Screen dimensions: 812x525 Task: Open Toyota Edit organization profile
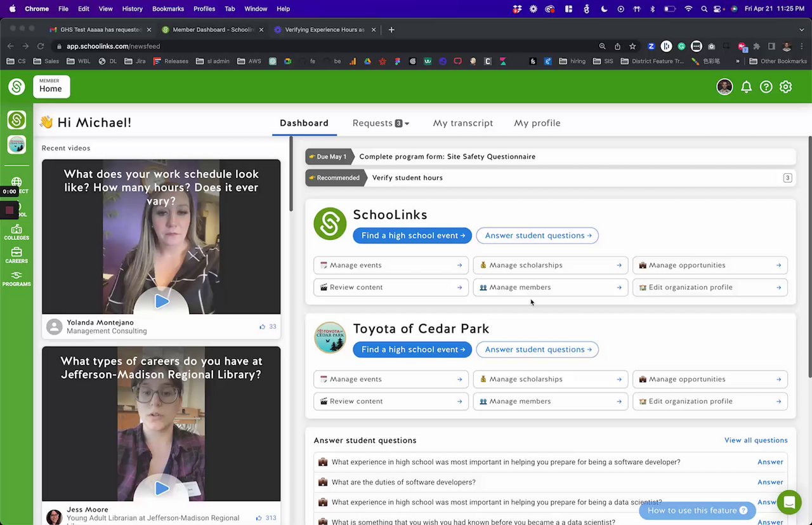(710, 401)
